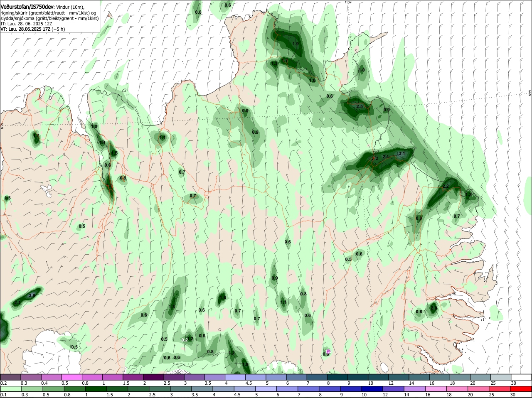532x398 pixels.
Task: Click the Veðurstofan/IS750dev title
Action: [27, 7]
